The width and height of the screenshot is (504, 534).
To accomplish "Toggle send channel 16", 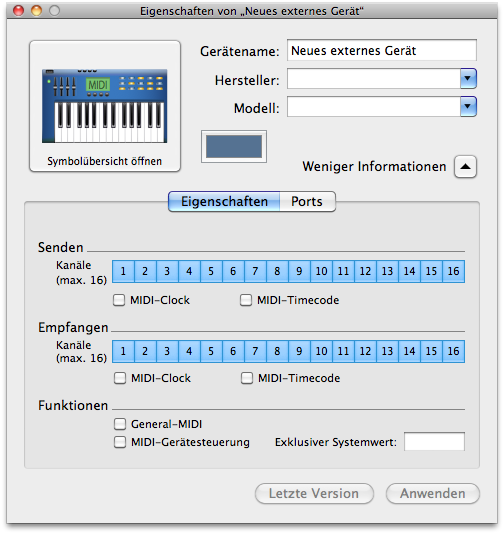I will pyautogui.click(x=454, y=271).
